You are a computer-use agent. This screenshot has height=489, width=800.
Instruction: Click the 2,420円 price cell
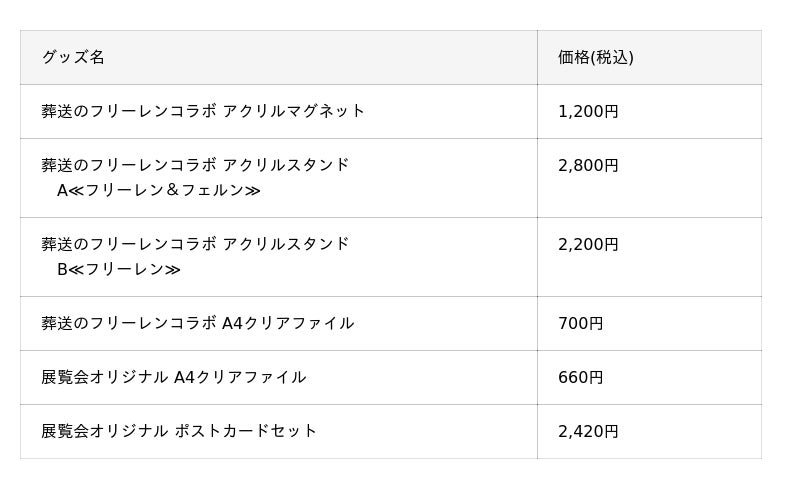[x=649, y=432]
